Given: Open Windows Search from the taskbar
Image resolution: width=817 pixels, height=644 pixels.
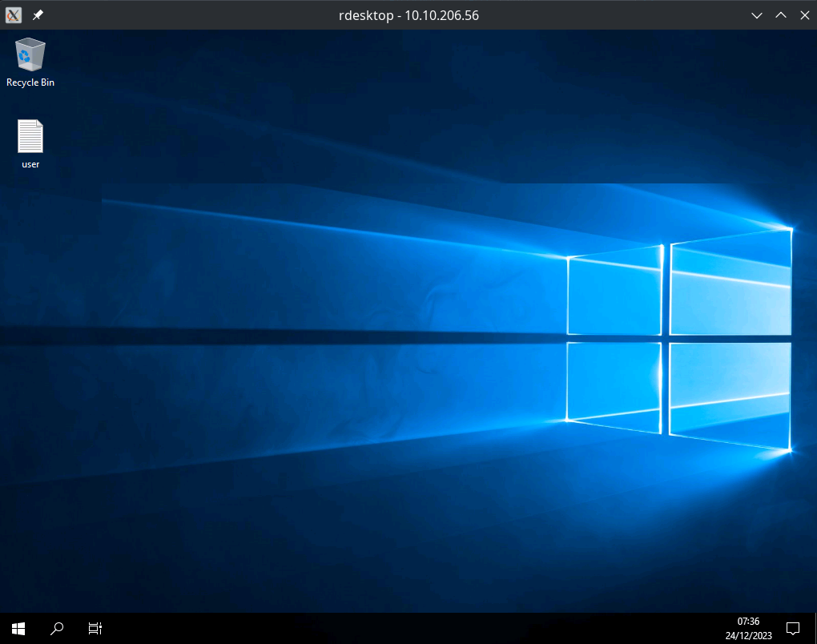Looking at the screenshot, I should point(56,628).
